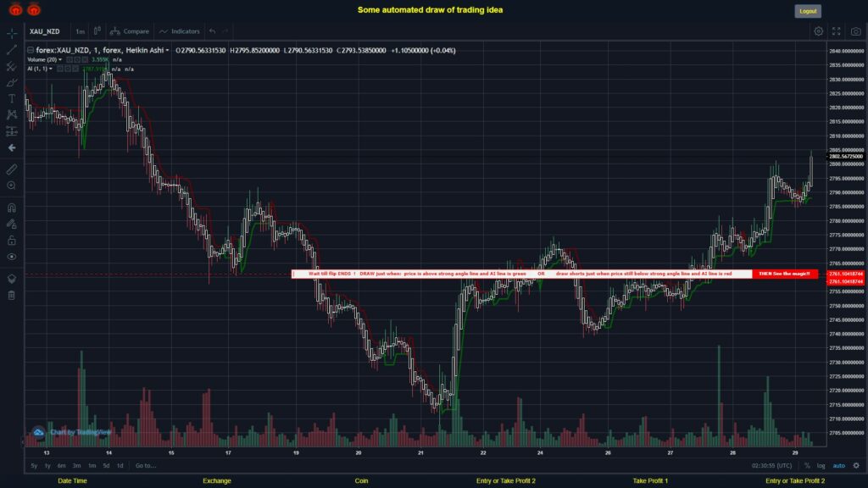The image size is (868, 488).
Task: Toggle the log scale
Action: click(x=821, y=466)
